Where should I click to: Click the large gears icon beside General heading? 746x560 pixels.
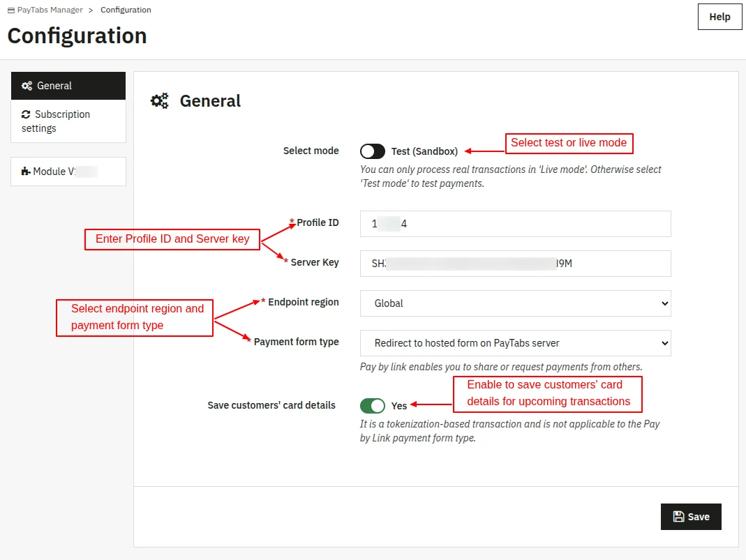(160, 101)
